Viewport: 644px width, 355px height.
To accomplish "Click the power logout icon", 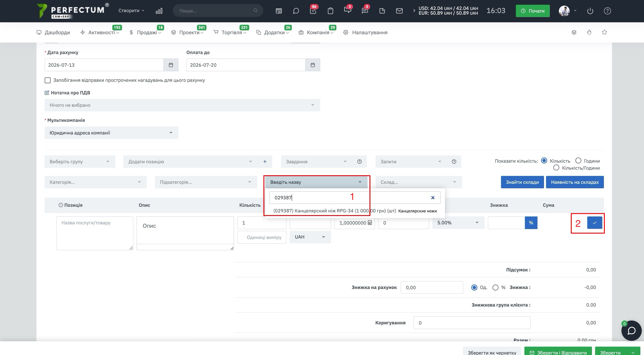I will pos(590,11).
